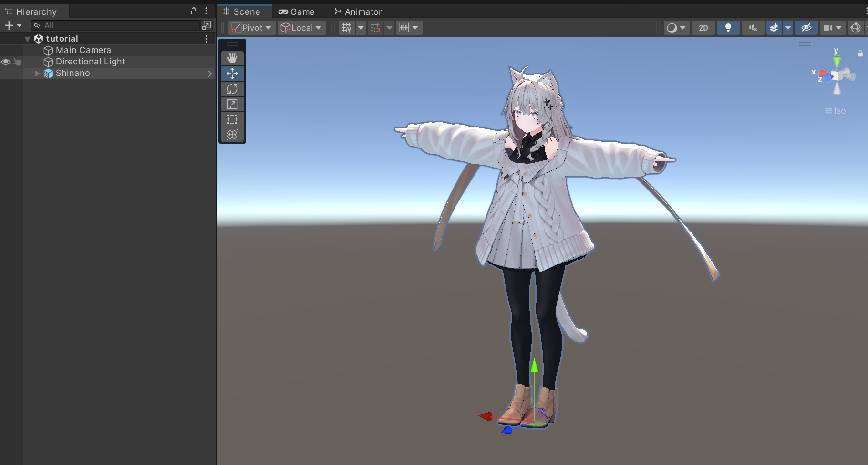Open the Local handle rotation dropdown
This screenshot has height=465, width=868.
click(x=301, y=28)
